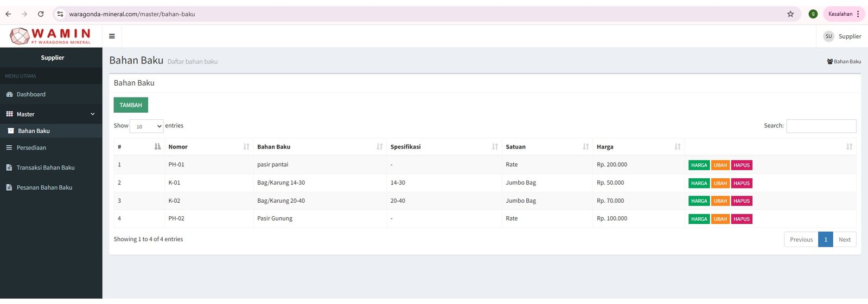Open Pesanan Bahan Baku in the sidebar

[x=51, y=187]
